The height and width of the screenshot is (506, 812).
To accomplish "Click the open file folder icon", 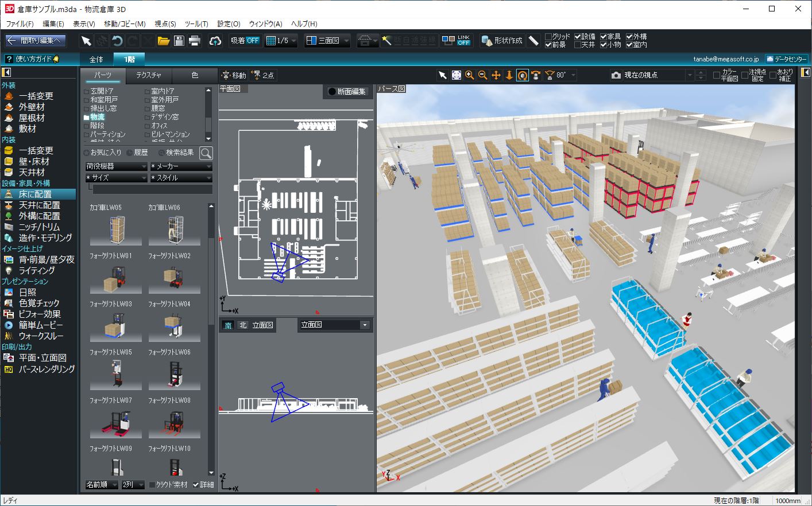I will (x=164, y=41).
